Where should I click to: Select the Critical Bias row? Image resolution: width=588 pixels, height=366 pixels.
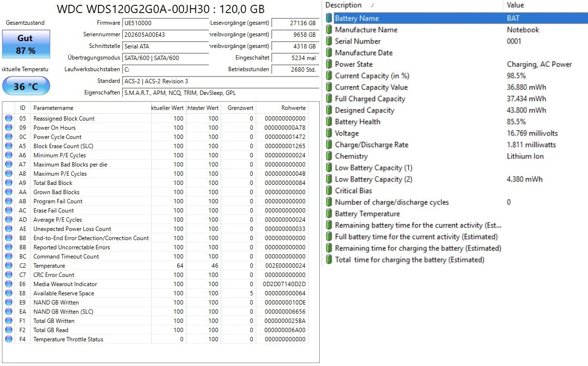(x=456, y=191)
